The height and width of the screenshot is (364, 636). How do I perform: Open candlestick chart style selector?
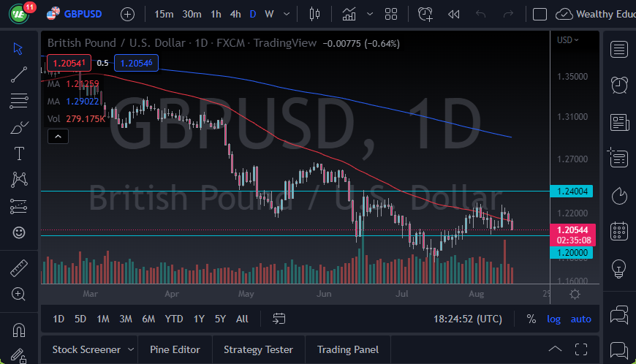tap(315, 14)
